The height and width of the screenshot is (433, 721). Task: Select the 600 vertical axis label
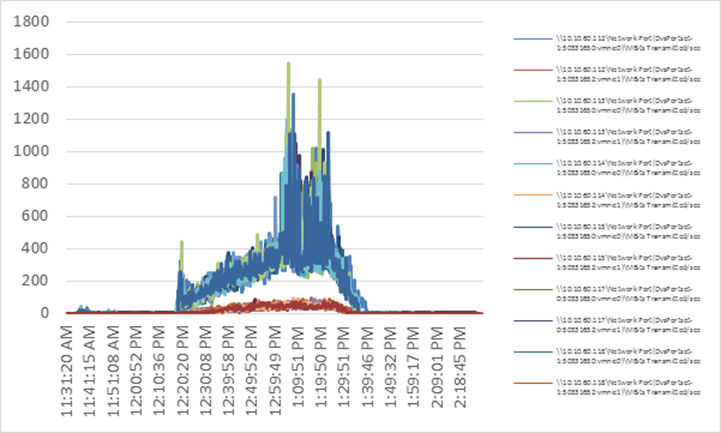[x=35, y=216]
